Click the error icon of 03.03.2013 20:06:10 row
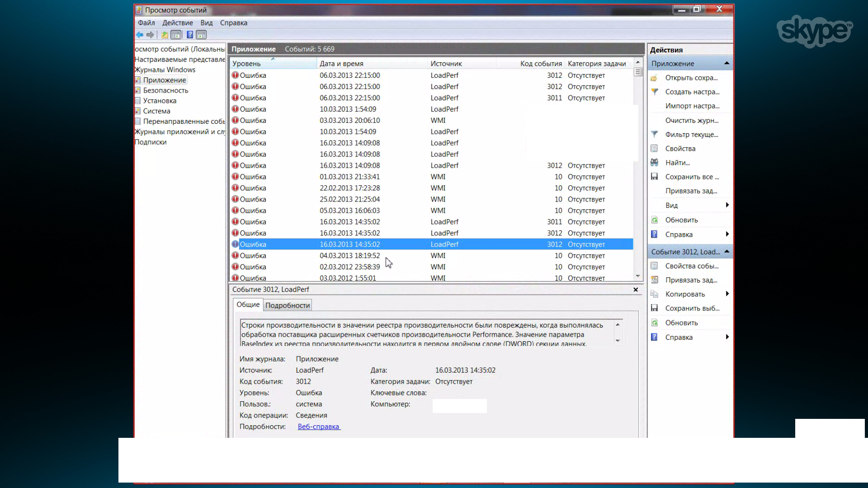 (x=235, y=120)
